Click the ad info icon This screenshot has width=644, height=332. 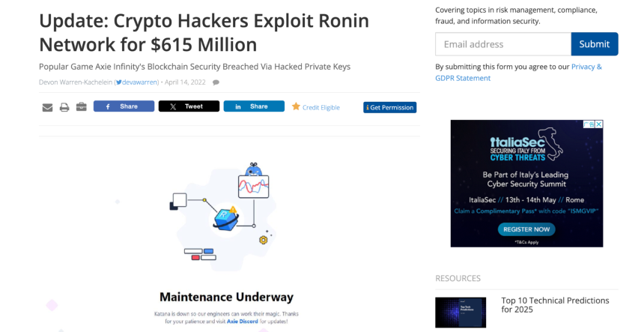589,124
